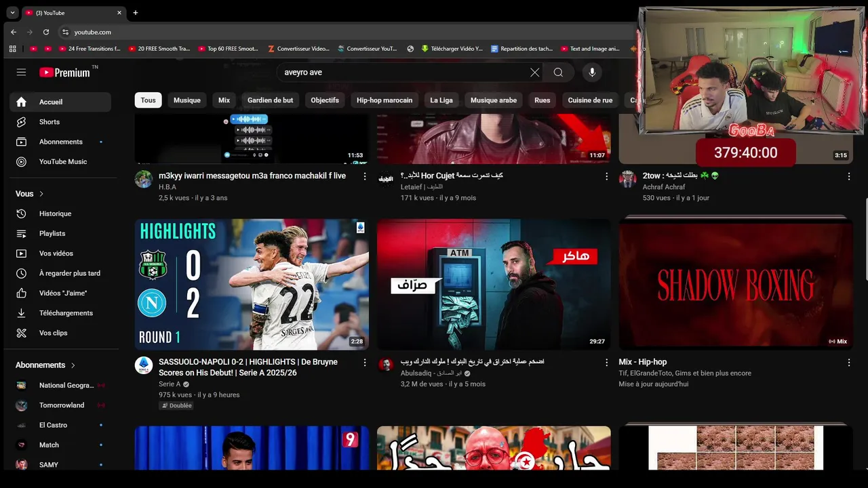Open the tab search dropdown arrow
This screenshot has width=868, height=488.
point(12,12)
